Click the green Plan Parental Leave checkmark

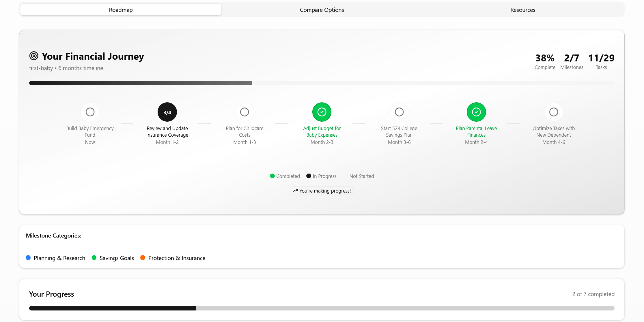tap(476, 112)
